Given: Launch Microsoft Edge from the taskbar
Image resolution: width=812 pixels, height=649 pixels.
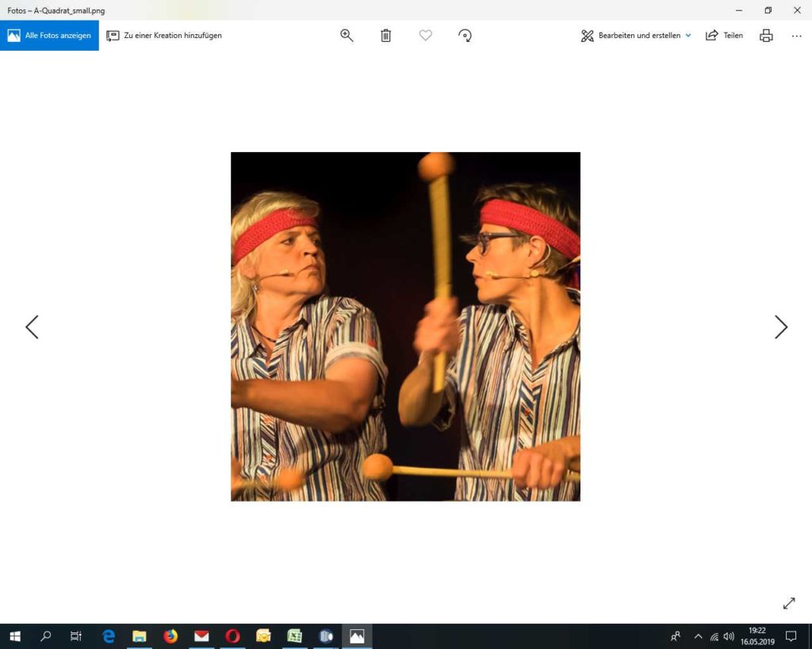Looking at the screenshot, I should click(108, 636).
